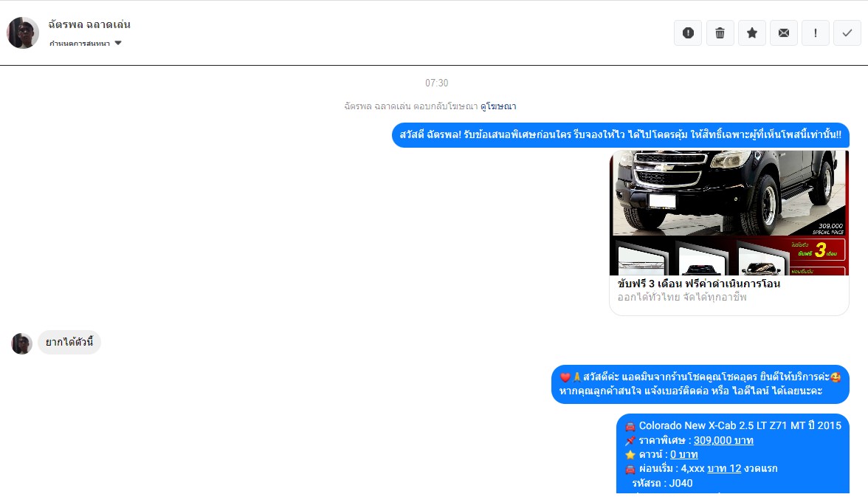Click the 0 บาท down payment link

click(683, 455)
